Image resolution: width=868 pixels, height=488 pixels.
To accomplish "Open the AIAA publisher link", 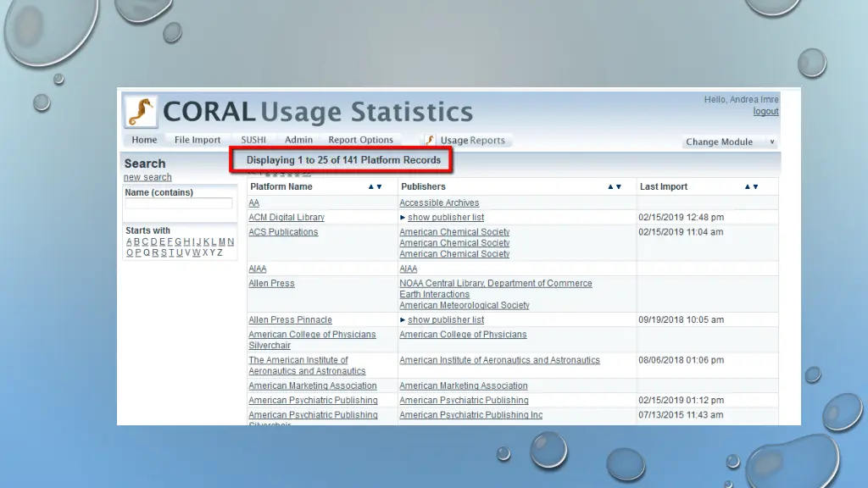I will point(409,269).
